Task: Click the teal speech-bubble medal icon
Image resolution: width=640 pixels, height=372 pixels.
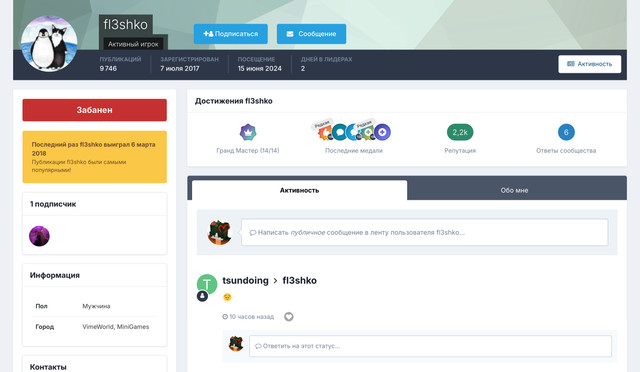Action: coord(340,132)
